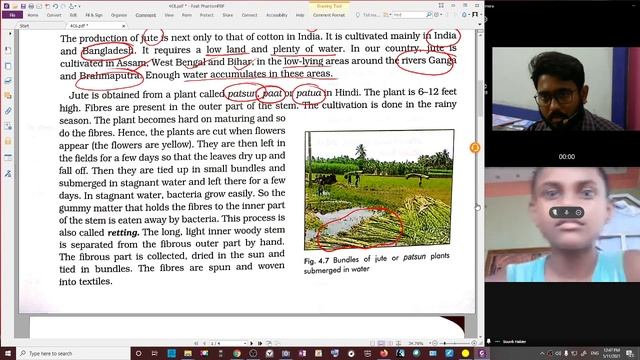Image resolution: width=640 pixels, height=360 pixels.
Task: Select single page view mode icon
Action: [373, 343]
